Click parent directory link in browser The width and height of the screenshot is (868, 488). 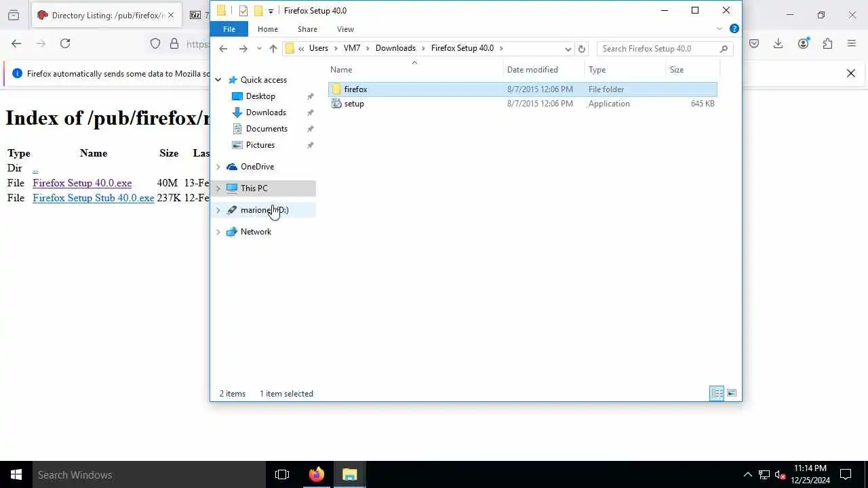coord(35,168)
